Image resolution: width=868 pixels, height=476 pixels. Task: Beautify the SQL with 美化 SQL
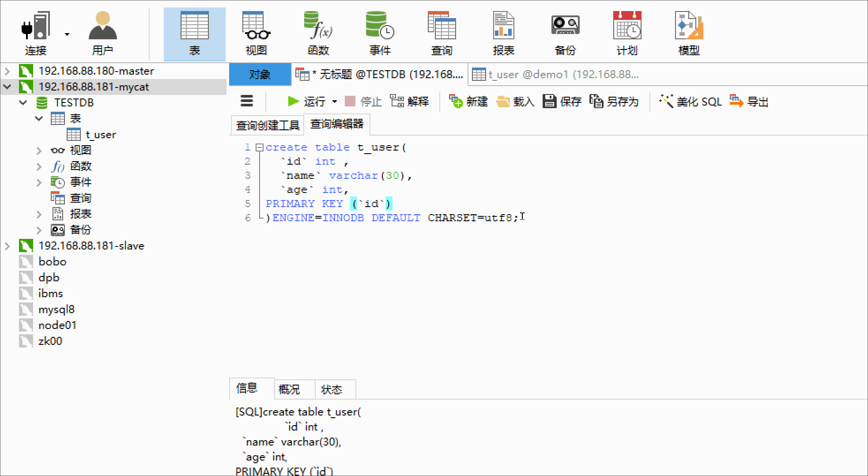click(x=691, y=102)
